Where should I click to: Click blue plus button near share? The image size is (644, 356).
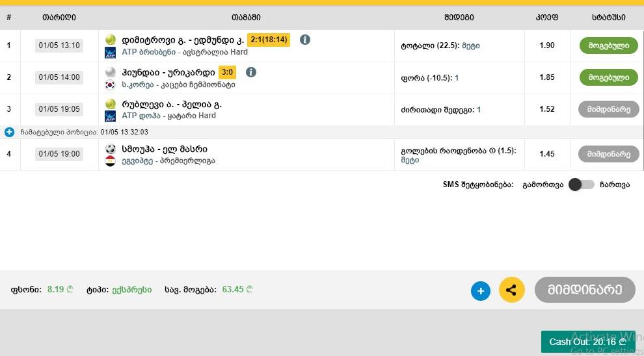pyautogui.click(x=481, y=291)
